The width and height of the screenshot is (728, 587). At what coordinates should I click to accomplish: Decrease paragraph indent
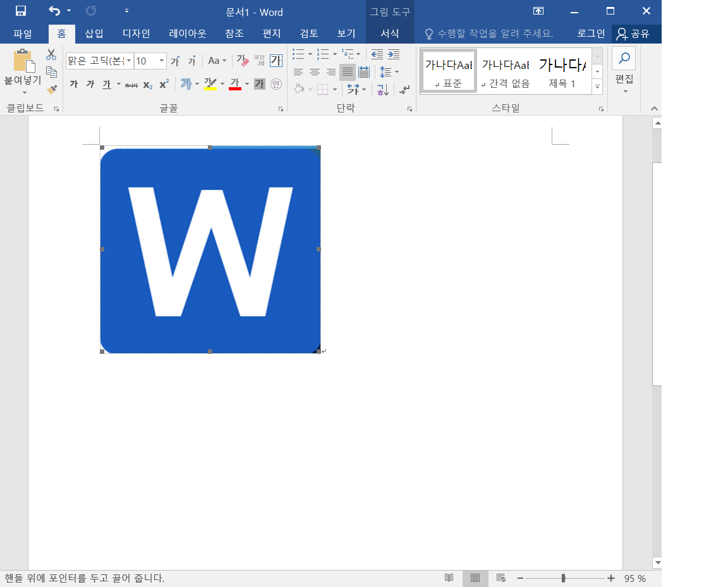point(377,54)
